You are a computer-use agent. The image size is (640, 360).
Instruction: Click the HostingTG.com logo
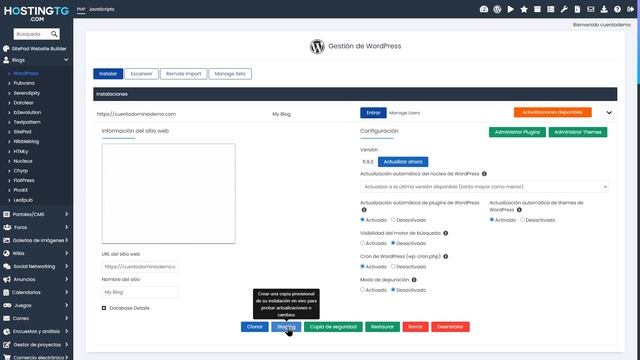point(36,13)
